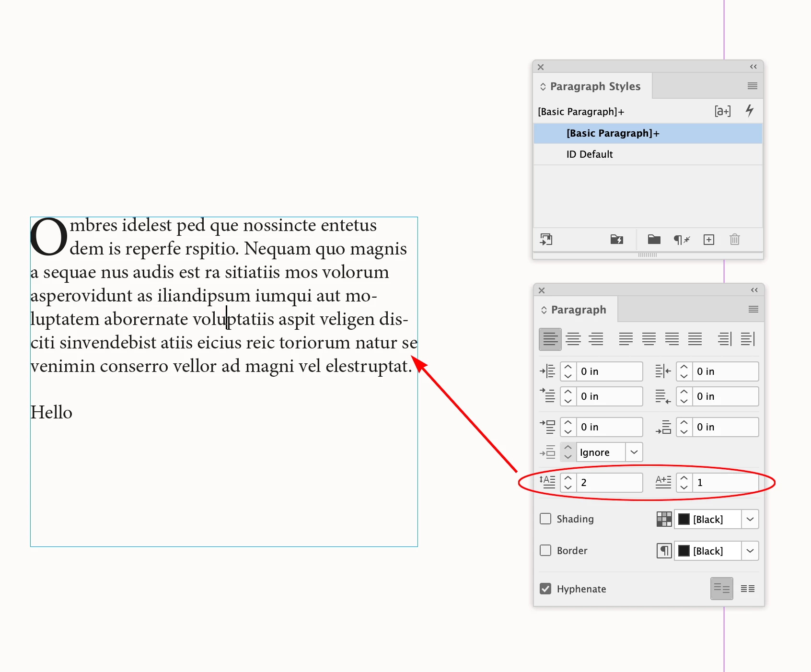Viewport: 811px width, 672px height.
Task: Click the Paragraph Styles tab
Action: coord(592,86)
